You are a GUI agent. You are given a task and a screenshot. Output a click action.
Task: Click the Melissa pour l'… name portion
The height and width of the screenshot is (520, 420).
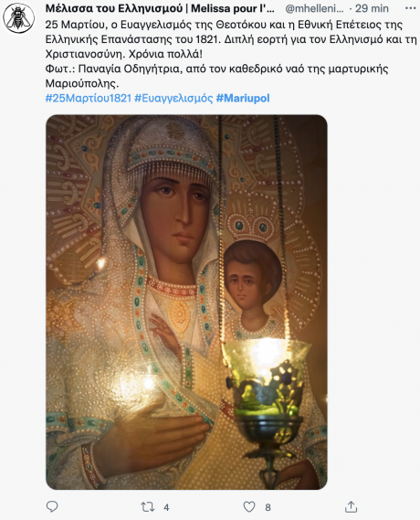point(233,8)
